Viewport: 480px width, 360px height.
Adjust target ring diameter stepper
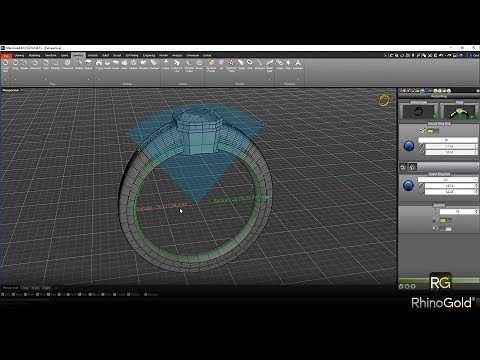click(x=476, y=185)
